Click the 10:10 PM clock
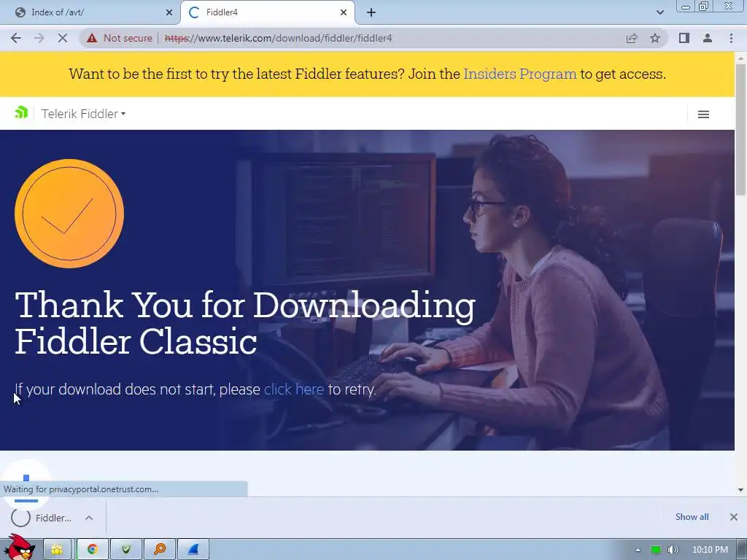This screenshot has width=747, height=560. [x=710, y=550]
